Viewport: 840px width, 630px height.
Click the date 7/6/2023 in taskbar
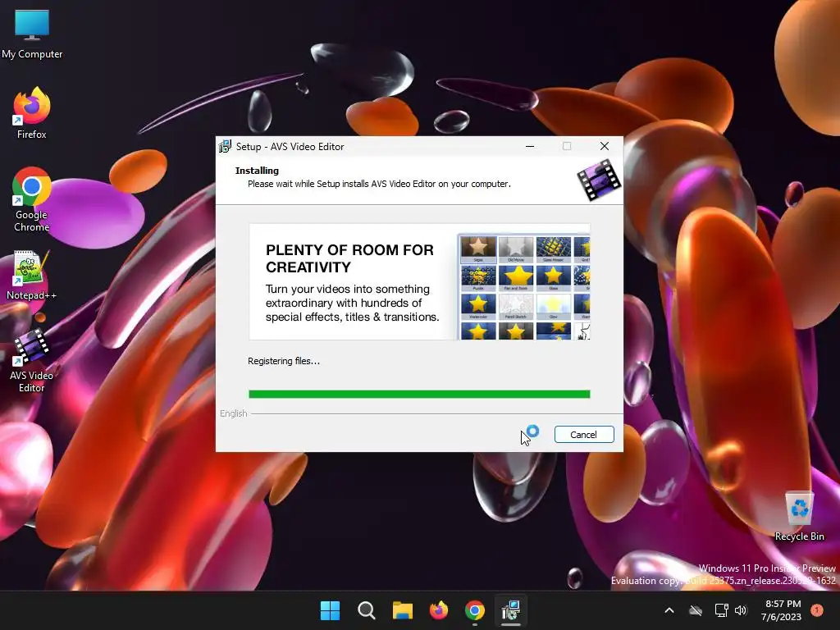click(x=781, y=617)
